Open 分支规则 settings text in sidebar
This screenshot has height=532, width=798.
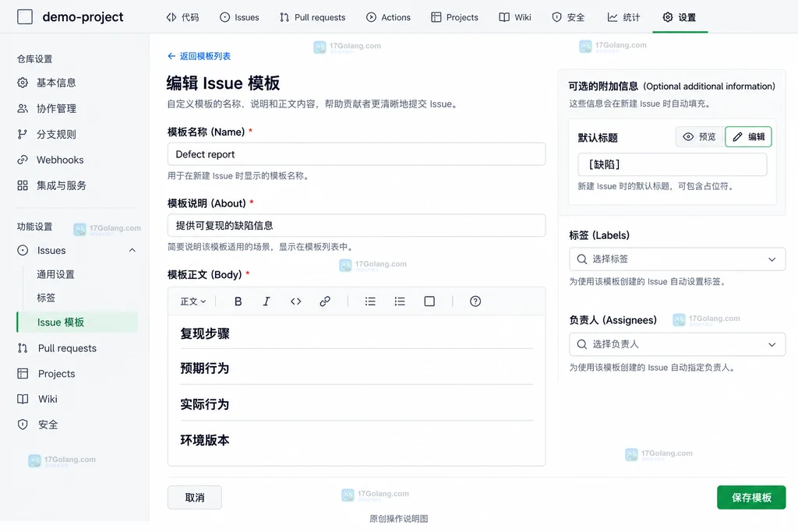coord(56,134)
